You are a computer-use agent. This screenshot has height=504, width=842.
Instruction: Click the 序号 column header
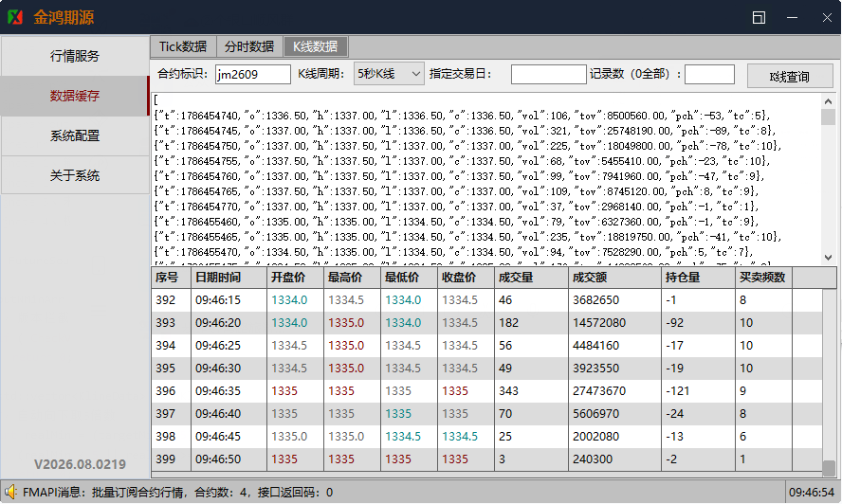[171, 278]
